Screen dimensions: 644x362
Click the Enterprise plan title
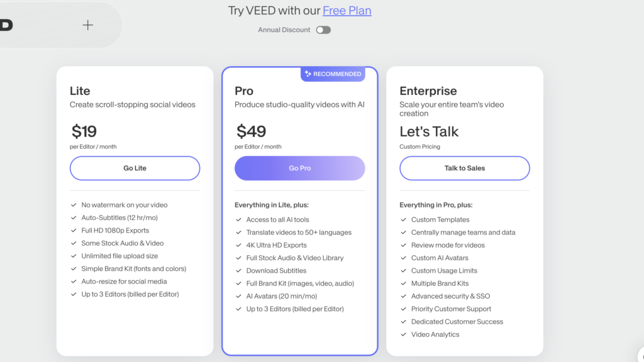429,91
